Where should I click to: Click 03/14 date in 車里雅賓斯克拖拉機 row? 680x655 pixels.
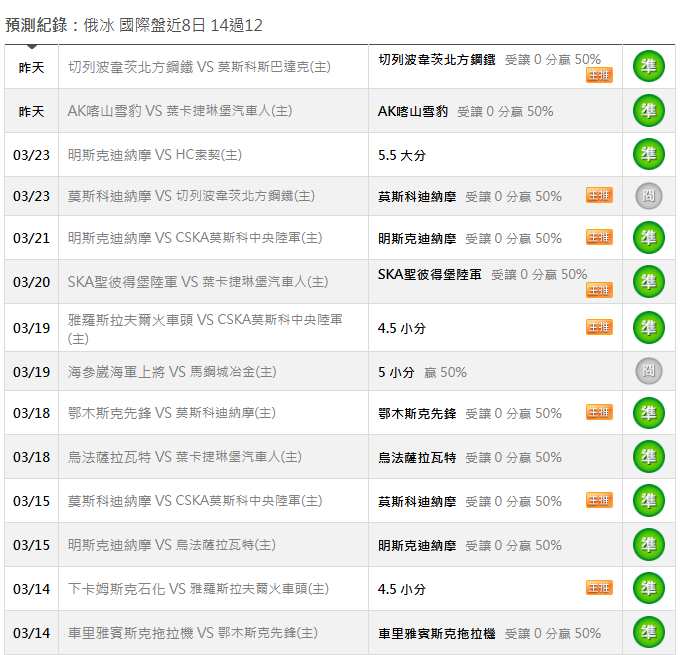(x=32, y=633)
